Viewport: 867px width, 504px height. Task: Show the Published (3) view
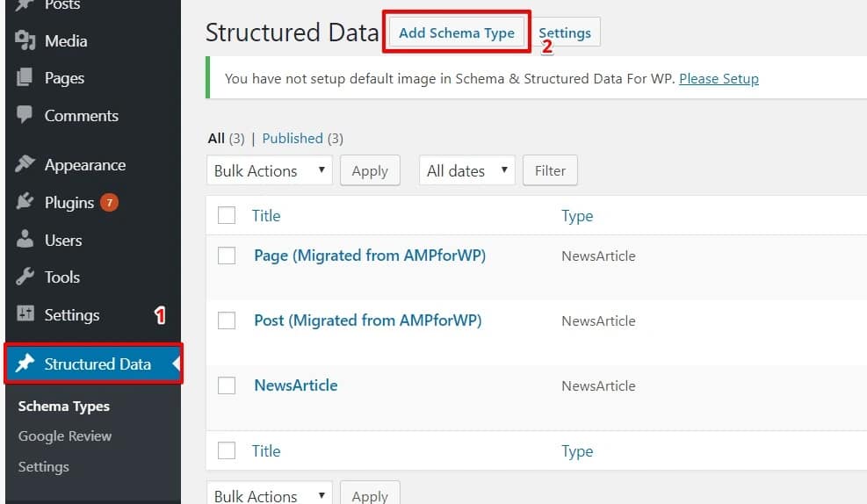tap(302, 138)
